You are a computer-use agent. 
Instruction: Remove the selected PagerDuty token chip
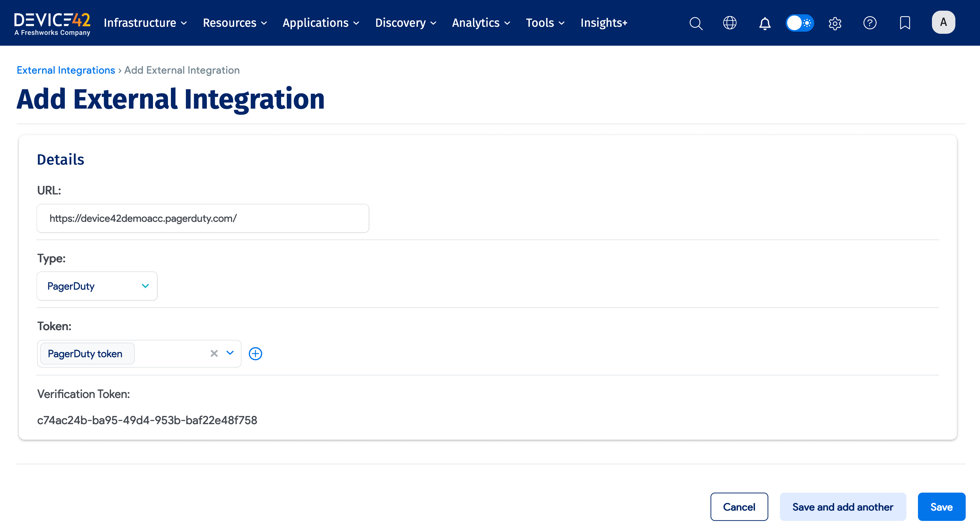214,354
